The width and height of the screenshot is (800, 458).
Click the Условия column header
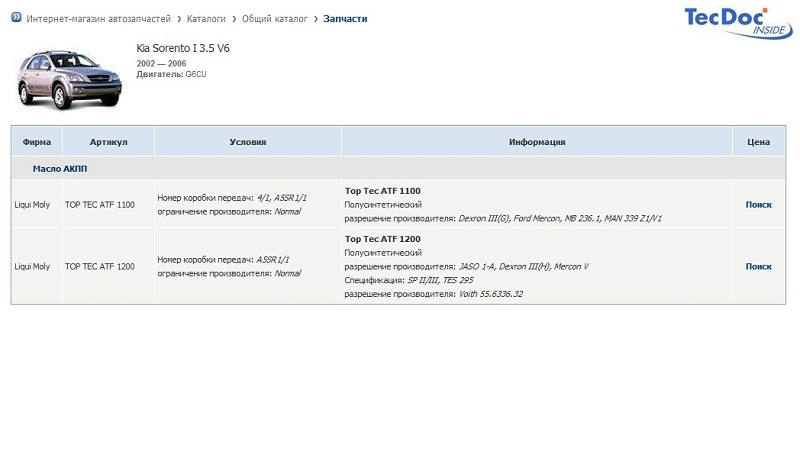(247, 142)
